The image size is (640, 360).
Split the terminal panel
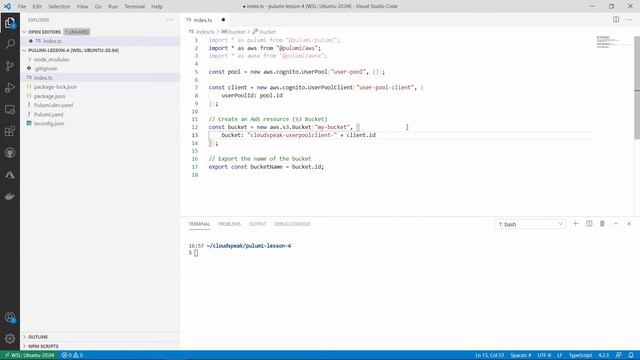(589, 224)
